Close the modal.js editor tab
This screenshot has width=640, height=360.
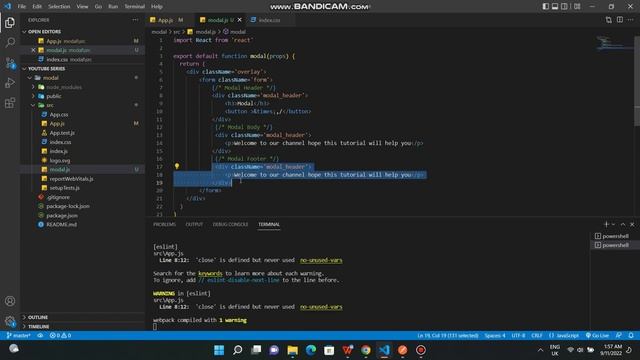[240, 20]
